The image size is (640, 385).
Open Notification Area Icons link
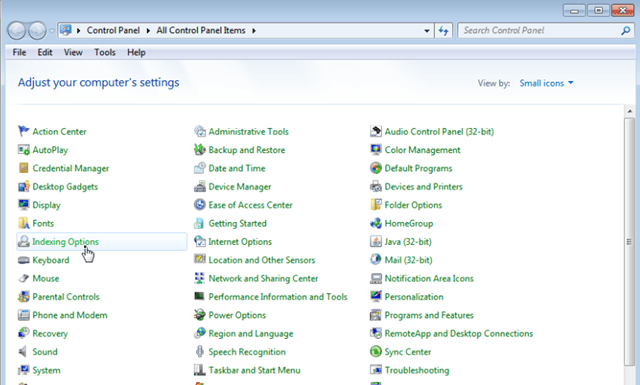coord(429,278)
